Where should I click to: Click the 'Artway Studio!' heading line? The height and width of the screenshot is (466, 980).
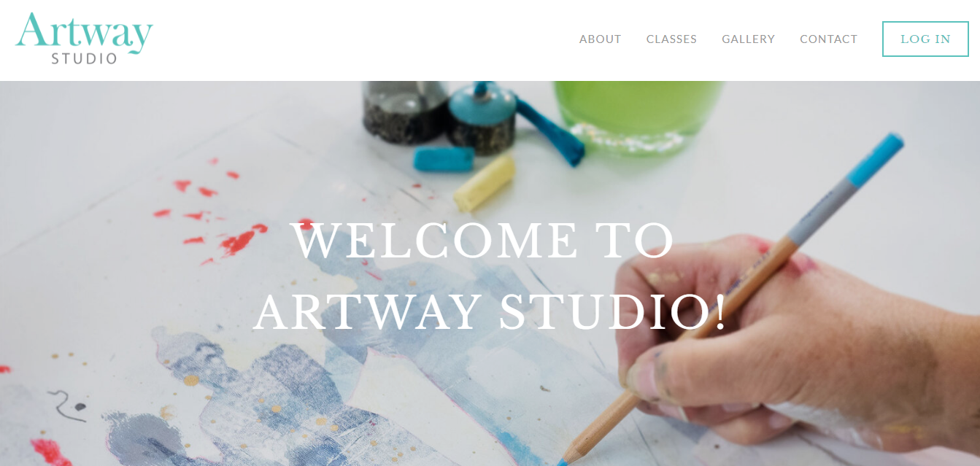click(x=490, y=311)
